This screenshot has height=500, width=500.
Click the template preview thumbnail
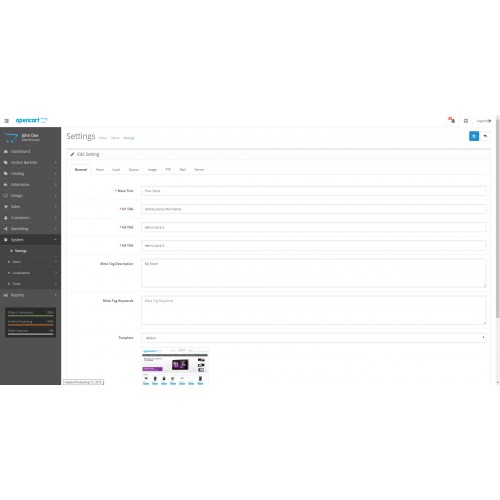[175, 366]
